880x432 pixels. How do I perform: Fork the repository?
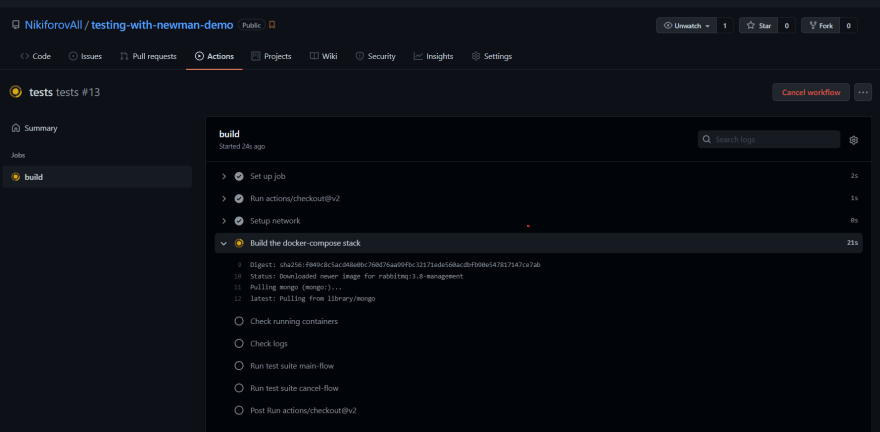pyautogui.click(x=821, y=26)
